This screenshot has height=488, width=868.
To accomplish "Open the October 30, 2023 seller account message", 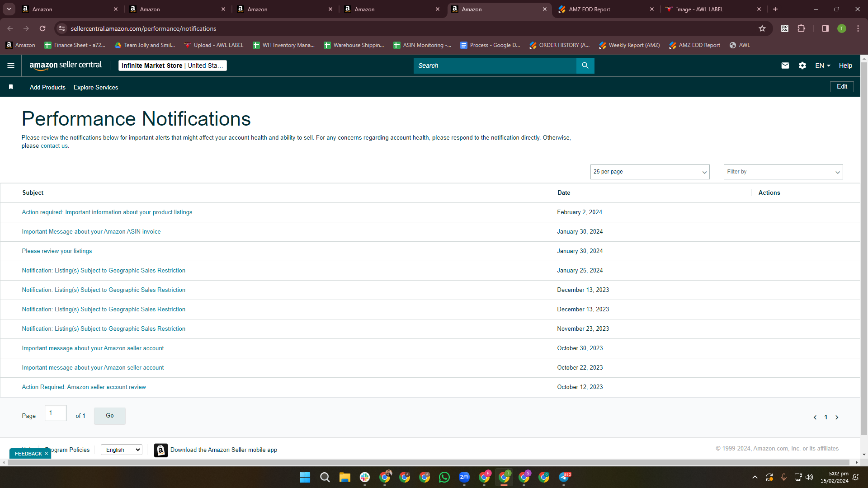I will point(93,348).
